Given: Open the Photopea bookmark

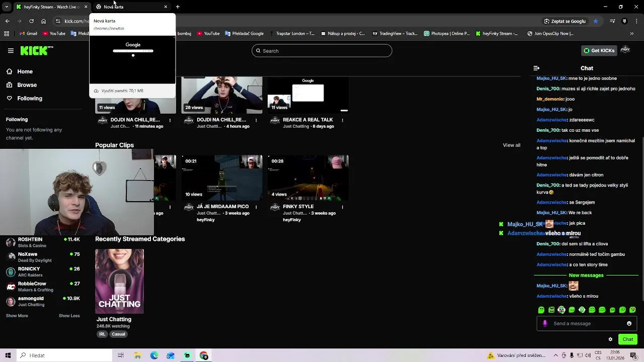Looking at the screenshot, I should [x=447, y=34].
